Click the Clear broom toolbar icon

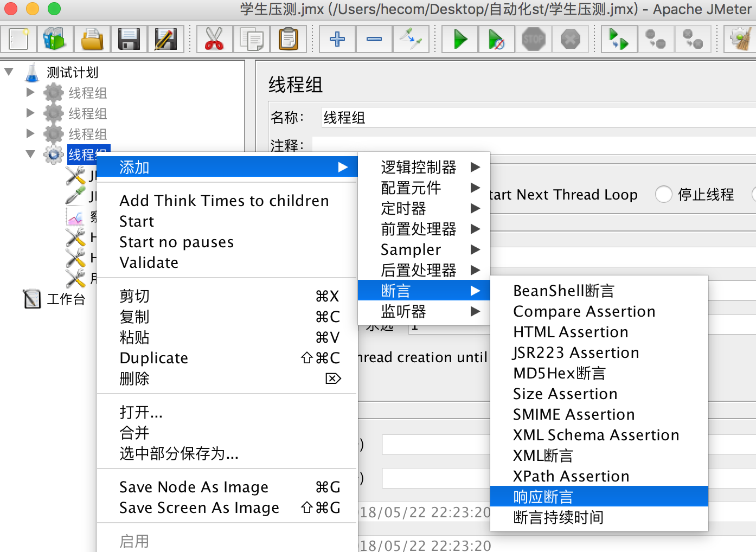point(740,39)
